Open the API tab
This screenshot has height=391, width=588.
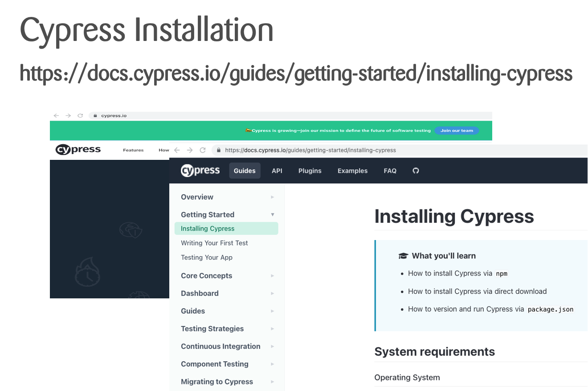277,171
